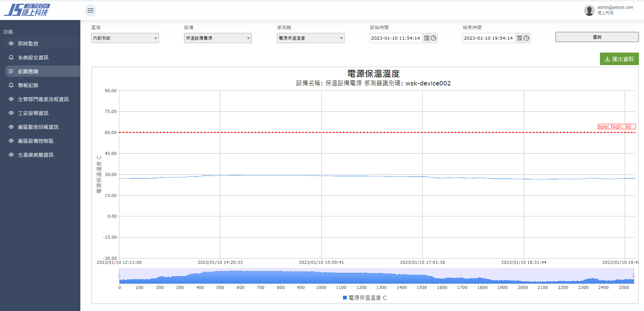644x311 pixels.
Task: Click the left handle of chart range slider
Action: click(119, 276)
